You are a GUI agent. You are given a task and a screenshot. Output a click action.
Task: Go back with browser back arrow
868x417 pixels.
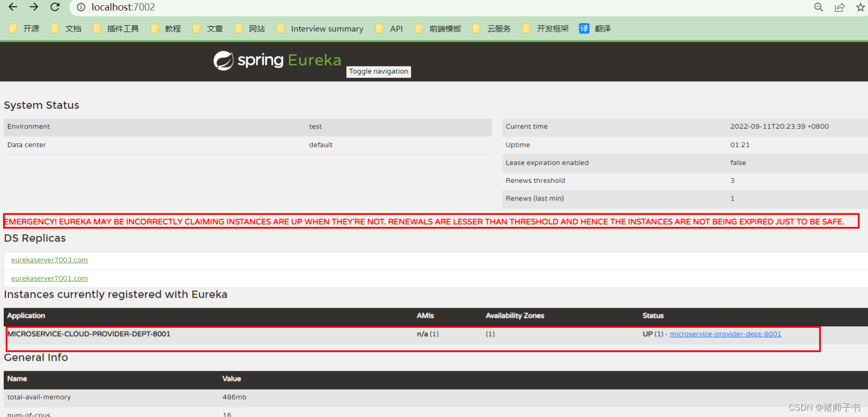[13, 7]
